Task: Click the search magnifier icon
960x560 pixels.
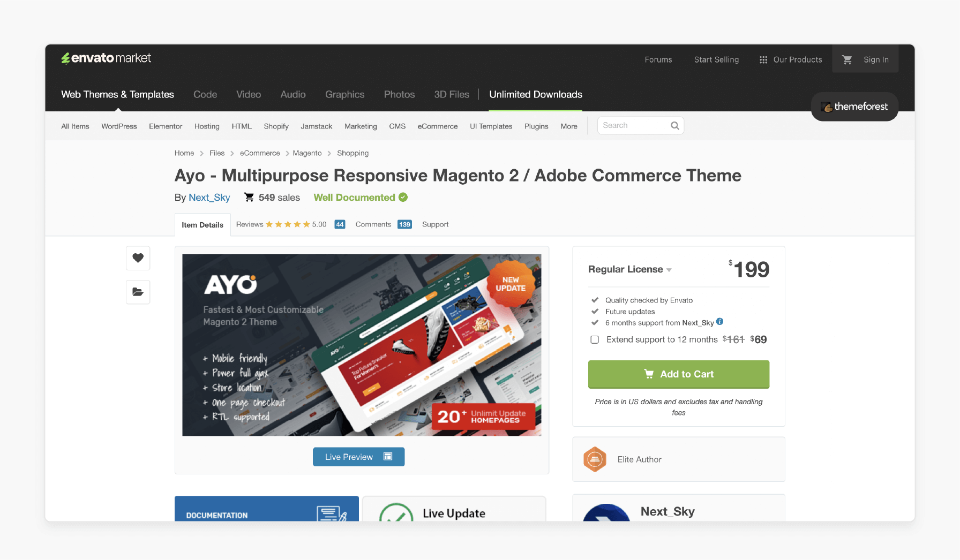Action: (x=675, y=126)
